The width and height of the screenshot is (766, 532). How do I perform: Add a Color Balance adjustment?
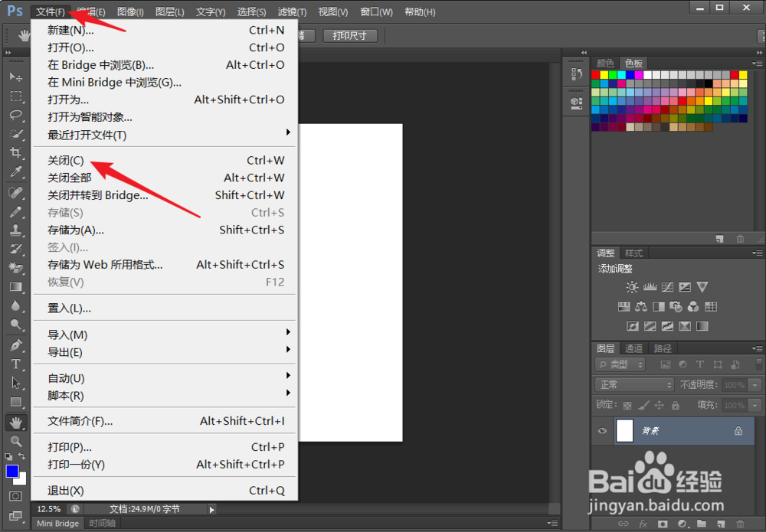click(641, 306)
